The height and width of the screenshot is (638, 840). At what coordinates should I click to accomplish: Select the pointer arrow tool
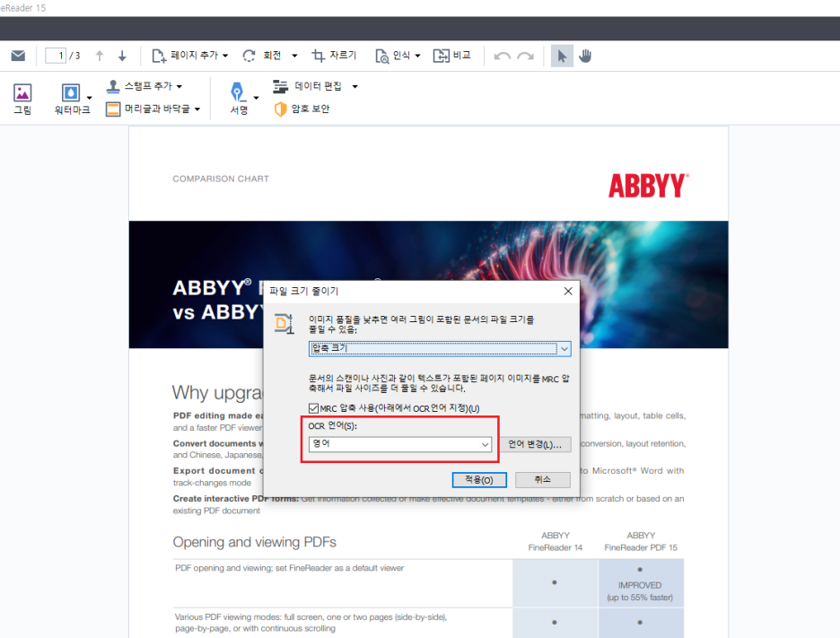coord(562,56)
